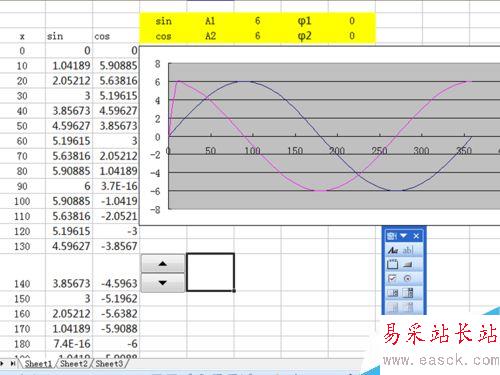Viewport: 500px width, 375px height.
Task: Switch to the Sheet1 tab
Action: pos(38,364)
